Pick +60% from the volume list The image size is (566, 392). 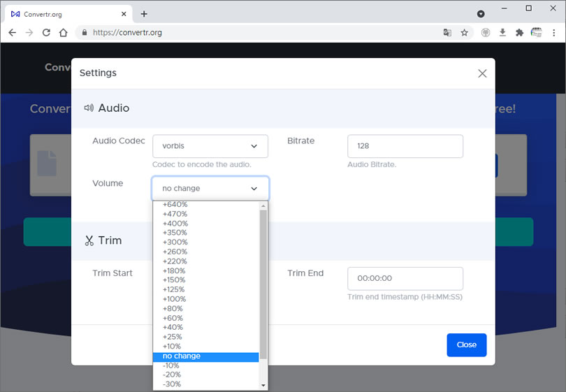click(x=205, y=318)
